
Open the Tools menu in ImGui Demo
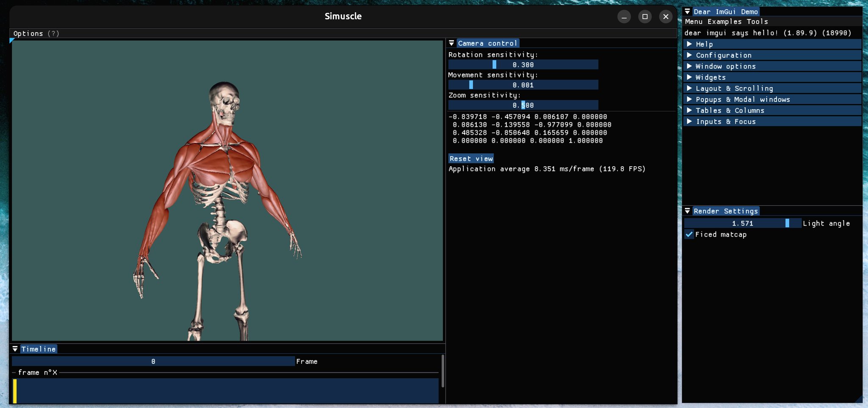757,22
